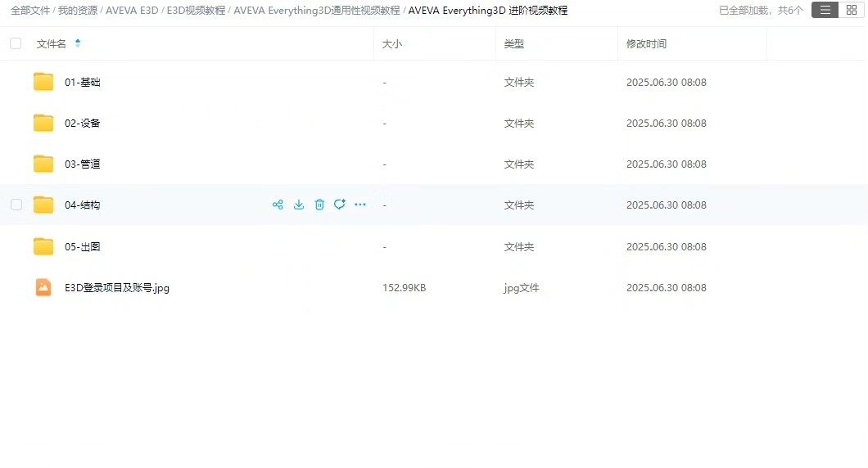This screenshot has height=468, width=868.
Task: Click the refresh-star icon on 04-结构 row
Action: click(x=339, y=205)
